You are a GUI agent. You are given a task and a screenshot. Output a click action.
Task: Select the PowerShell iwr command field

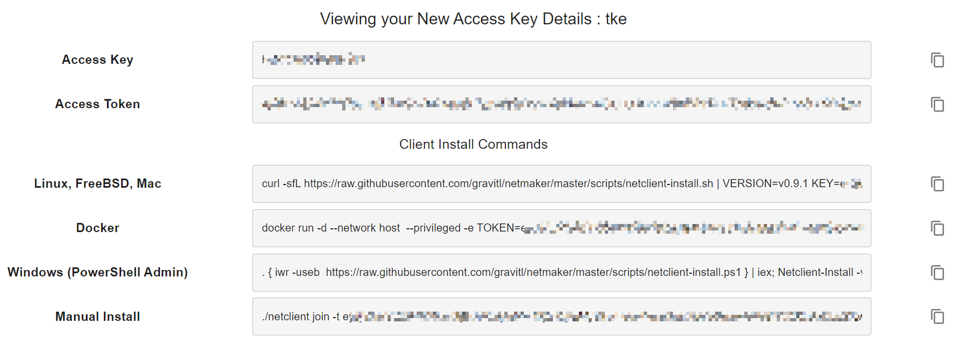click(x=561, y=273)
